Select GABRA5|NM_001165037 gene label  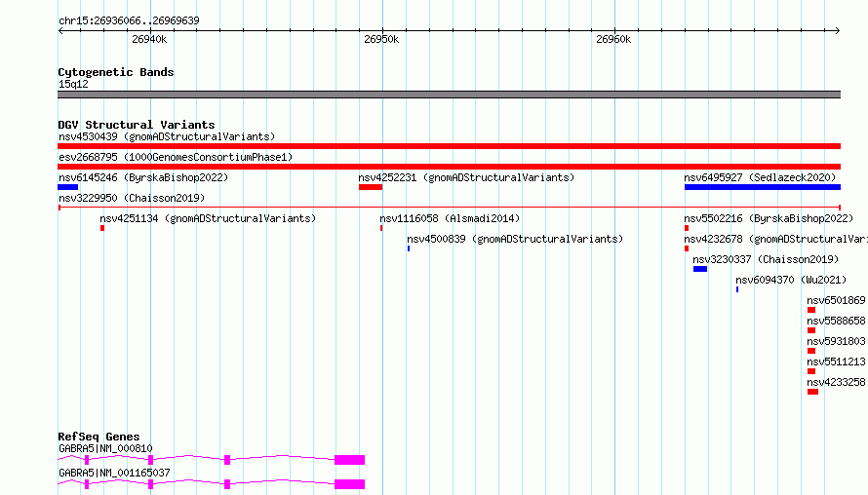(x=114, y=473)
